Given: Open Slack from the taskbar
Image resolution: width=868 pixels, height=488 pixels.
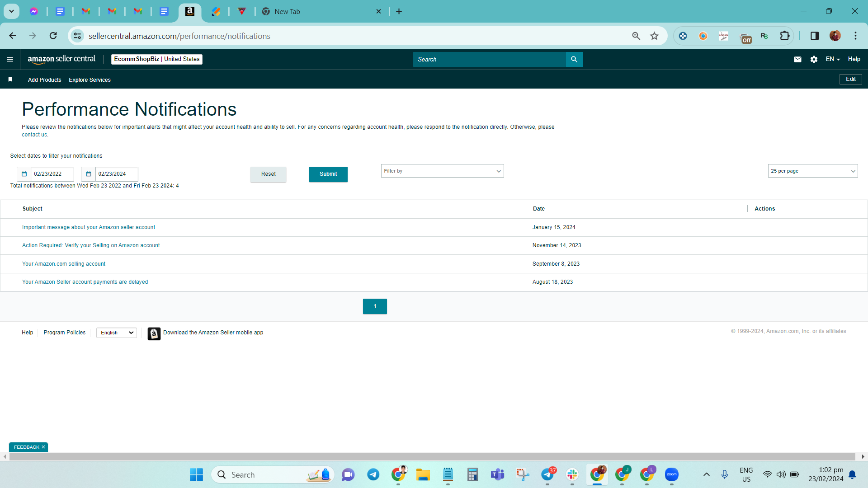Looking at the screenshot, I should 572,474.
